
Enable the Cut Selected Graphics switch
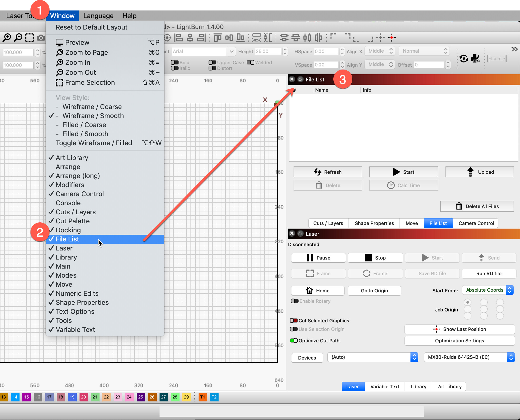coord(294,320)
